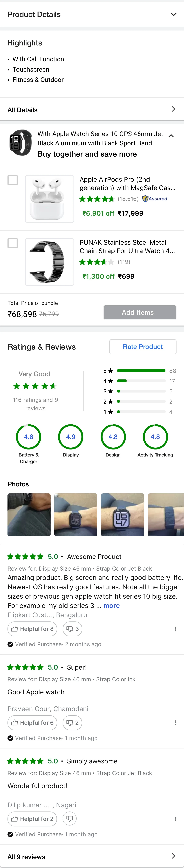Expand the Product Details section
This screenshot has width=184, height=868.
tap(92, 14)
